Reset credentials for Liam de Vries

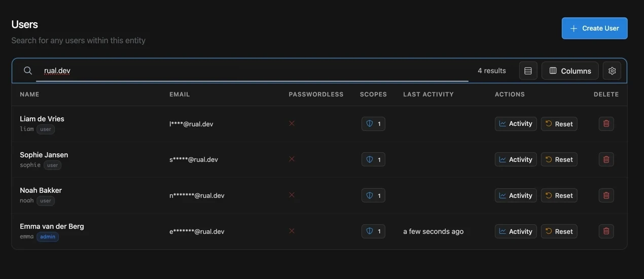point(559,124)
